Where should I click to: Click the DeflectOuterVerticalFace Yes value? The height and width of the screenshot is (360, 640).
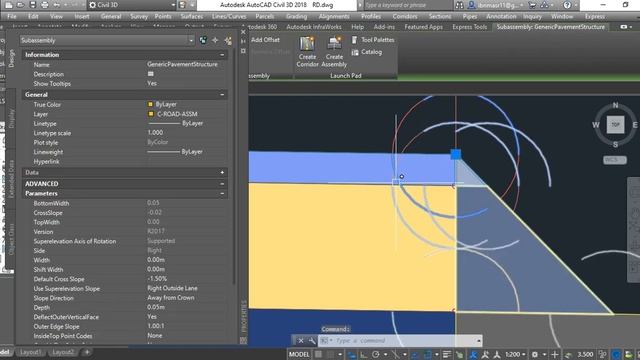coord(152,317)
